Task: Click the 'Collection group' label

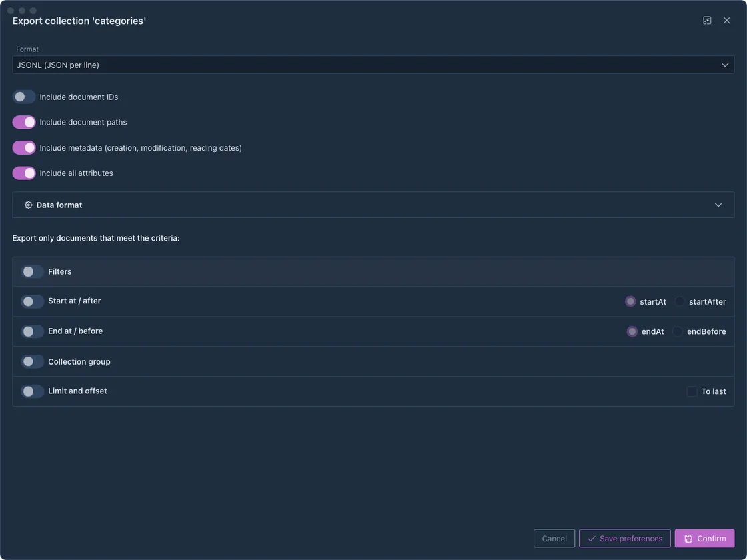Action: pyautogui.click(x=79, y=361)
